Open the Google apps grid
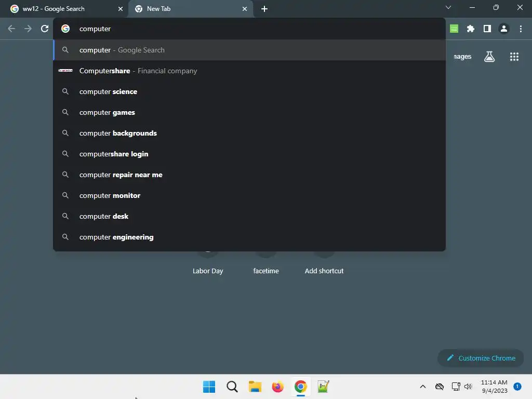Screen dimensions: 532x399 tap(514, 57)
